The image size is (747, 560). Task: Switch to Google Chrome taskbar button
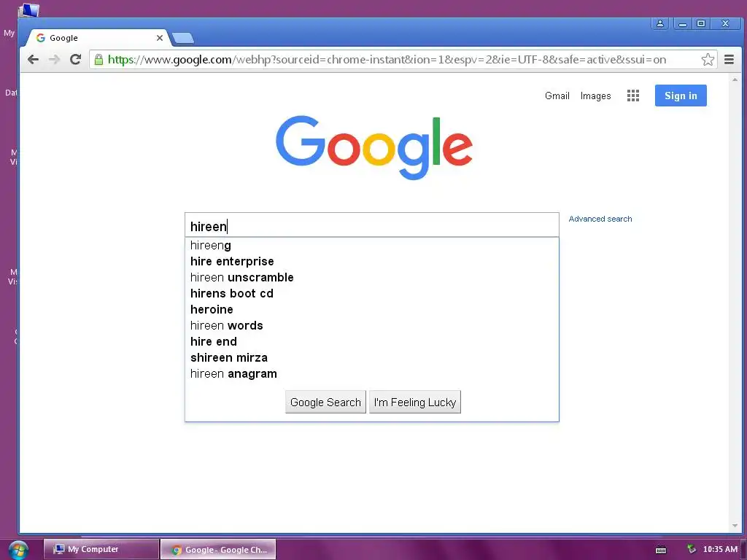pos(218,549)
